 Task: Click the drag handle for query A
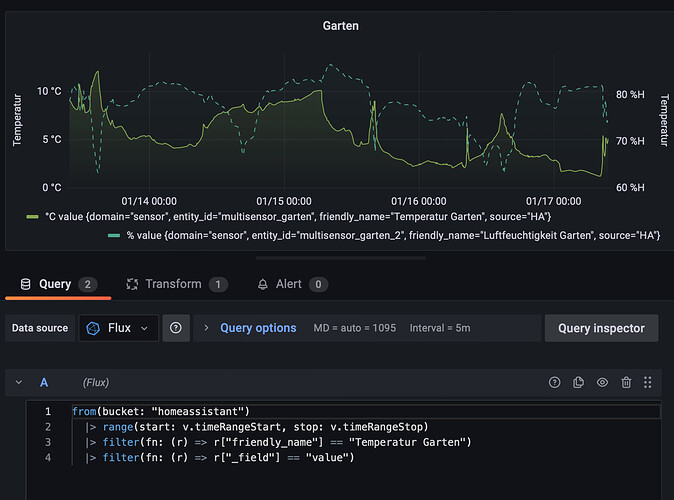coord(648,382)
